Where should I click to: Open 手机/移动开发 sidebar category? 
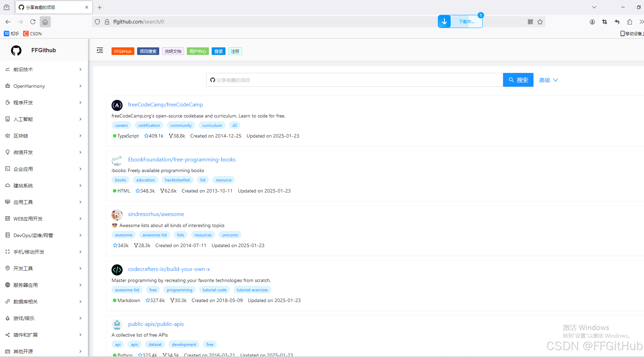[x=44, y=252]
